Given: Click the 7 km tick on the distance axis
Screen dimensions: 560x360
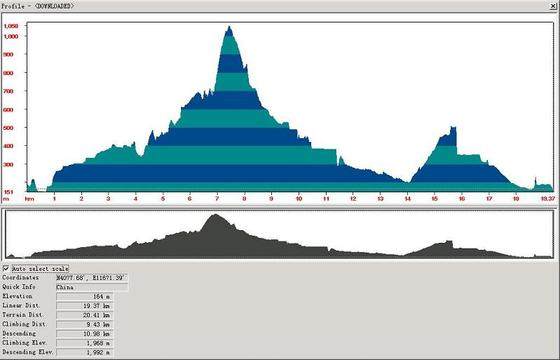Looking at the screenshot, I should pos(217,198).
